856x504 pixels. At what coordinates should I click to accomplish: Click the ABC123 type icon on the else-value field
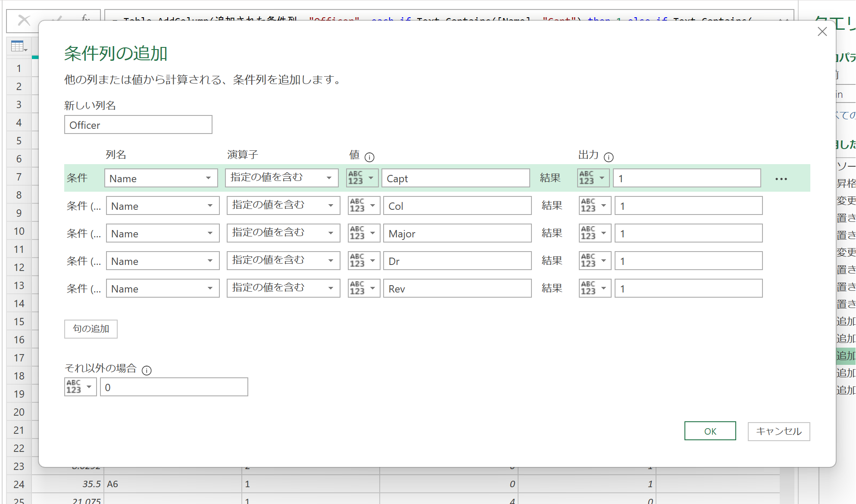pos(80,387)
